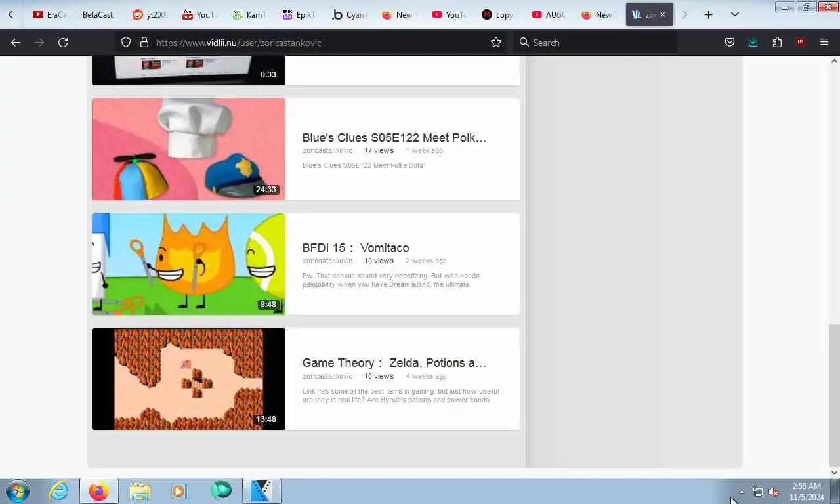Click '2 weeks ago' on BFDI video
Viewport: 840px width, 504px height.
[x=426, y=261]
